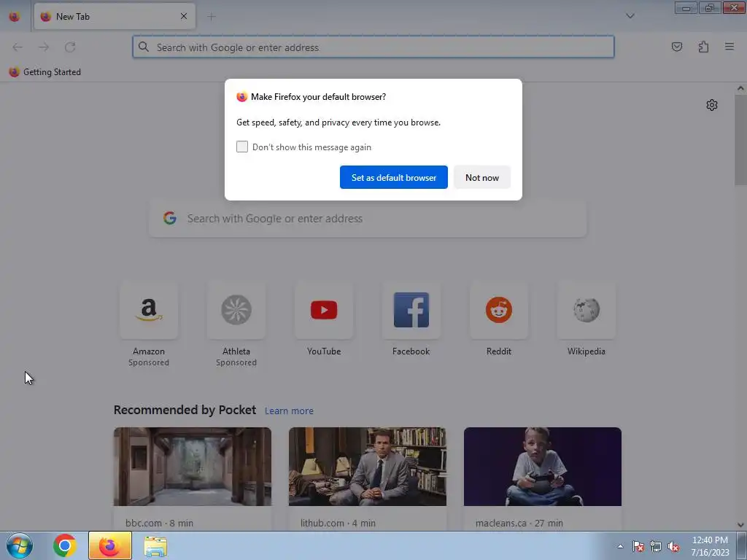
Task: Click scrollbar down arrow
Action: (740, 525)
